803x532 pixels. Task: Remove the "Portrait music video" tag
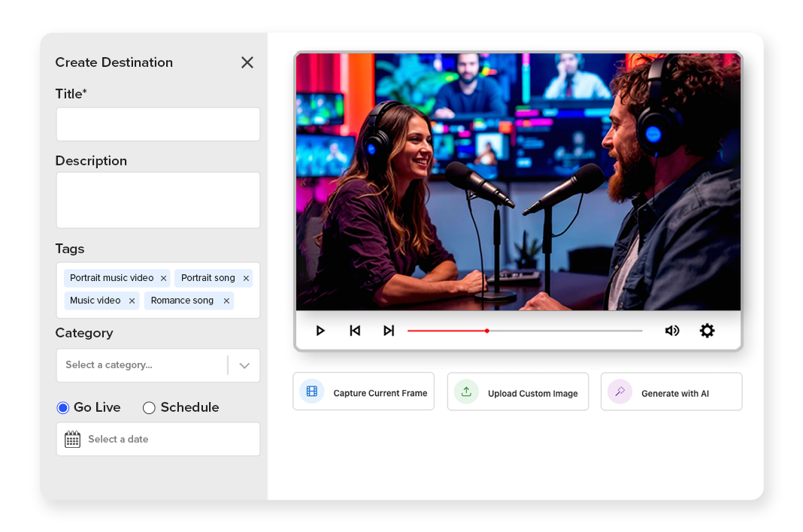pyautogui.click(x=163, y=279)
